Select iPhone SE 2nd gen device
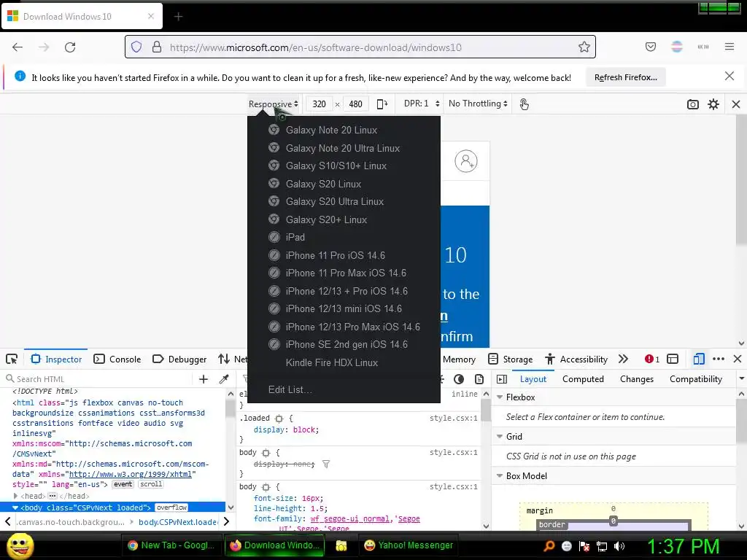 point(344,344)
